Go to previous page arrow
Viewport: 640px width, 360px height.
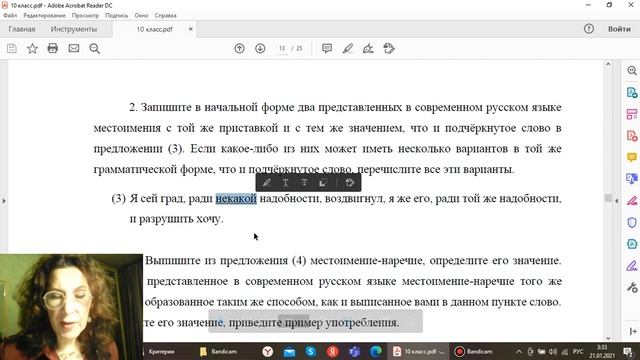[x=240, y=49]
